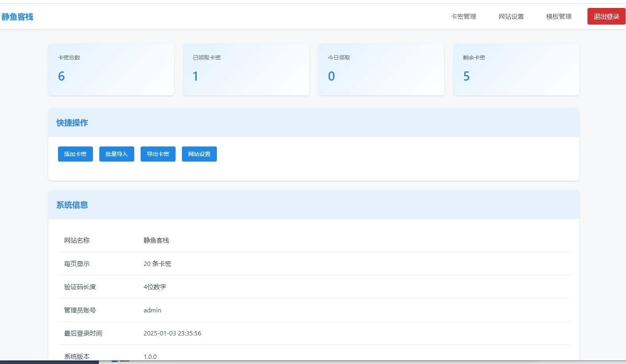Open 卡密管理 in the top navigation

(463, 17)
